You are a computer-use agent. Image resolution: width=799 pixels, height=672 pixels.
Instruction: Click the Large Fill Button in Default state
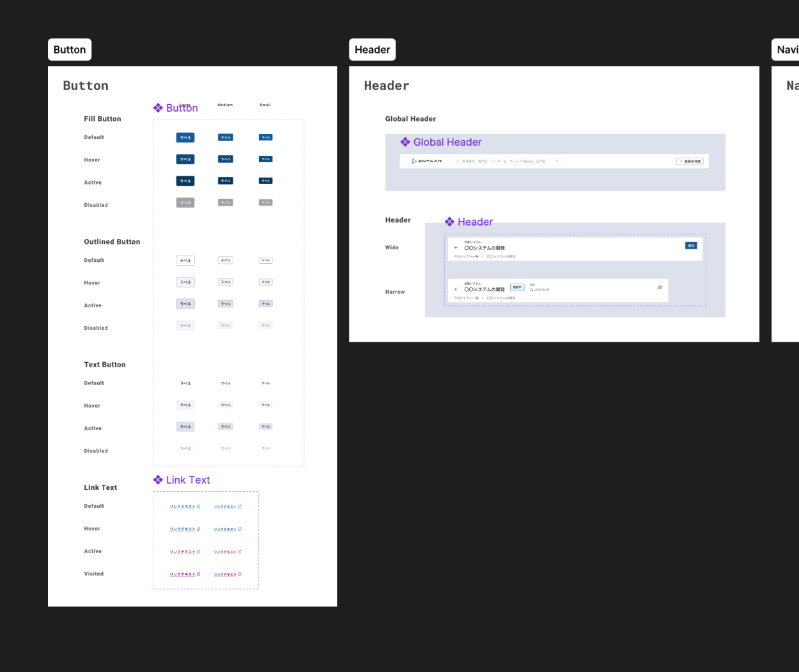(x=185, y=137)
